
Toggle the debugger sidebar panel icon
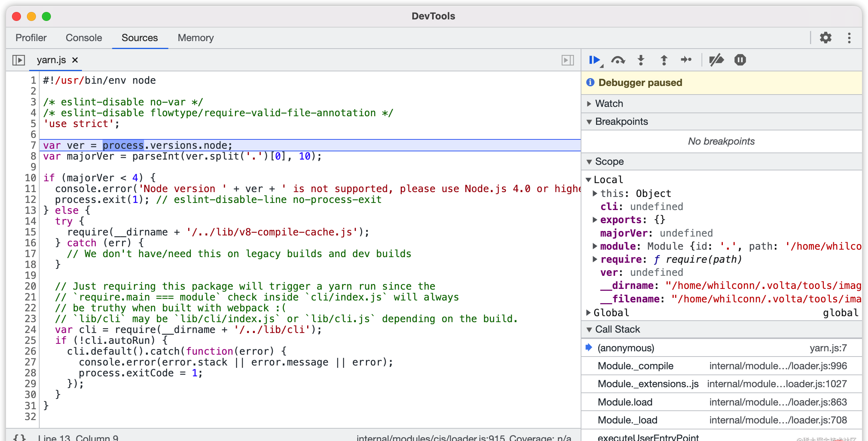click(x=568, y=60)
